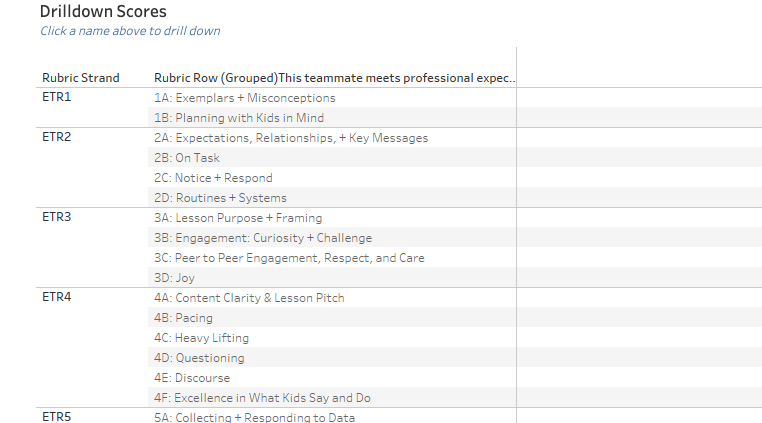Select the ETR2 strand label
The image size is (762, 423).
pos(57,138)
